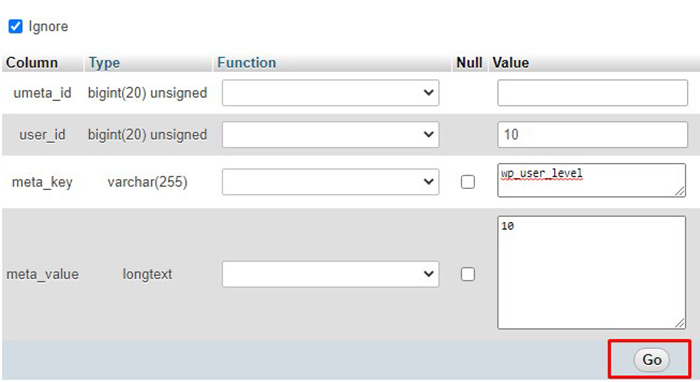The width and height of the screenshot is (700, 382).
Task: Click the Value column header
Action: point(511,62)
